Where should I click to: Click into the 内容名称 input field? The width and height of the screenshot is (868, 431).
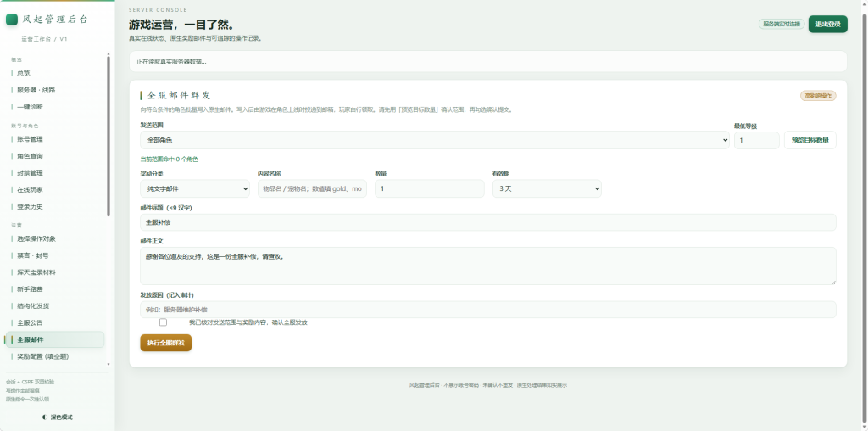[x=312, y=188]
